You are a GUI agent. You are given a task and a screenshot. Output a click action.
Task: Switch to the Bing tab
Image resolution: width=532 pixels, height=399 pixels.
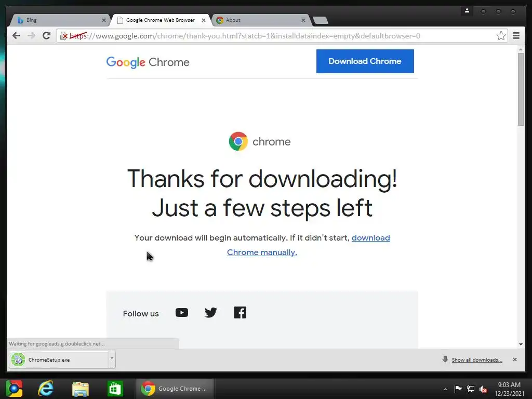pos(59,20)
